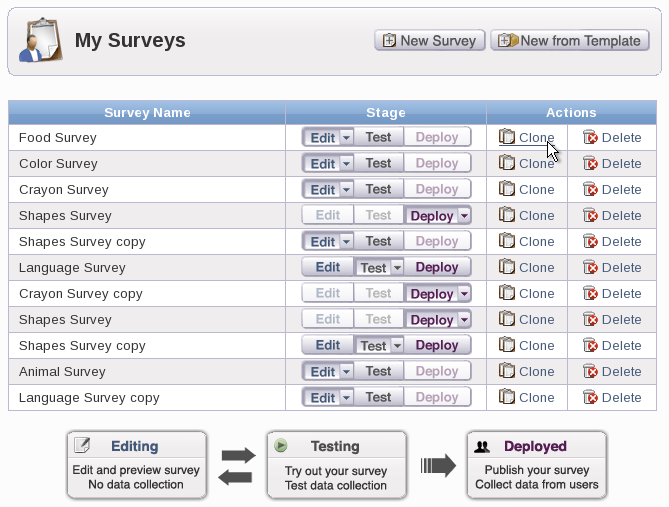Expand Edit dropdown arrow for Animal Survey

(346, 372)
